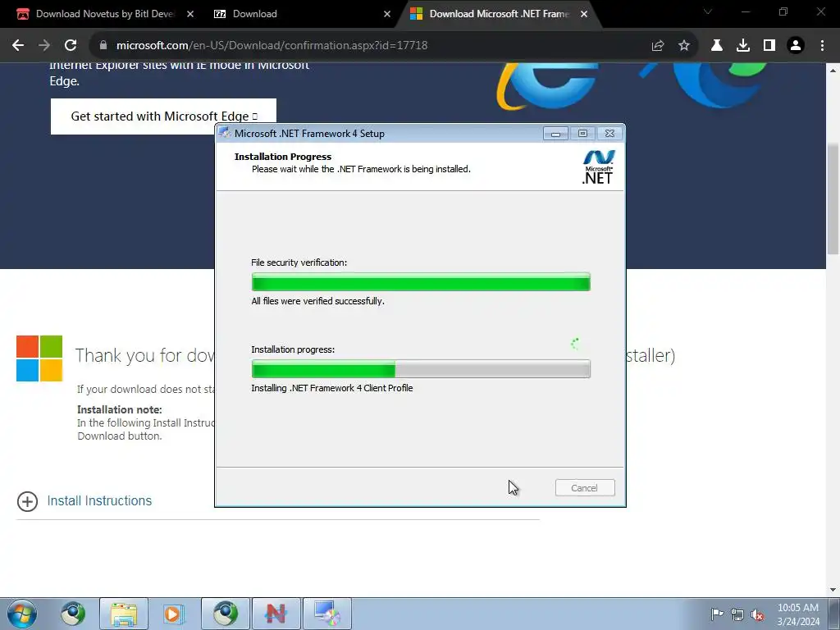This screenshot has height=630, width=840.
Task: Open the Chrome three-dot menu
Action: pyautogui.click(x=822, y=46)
